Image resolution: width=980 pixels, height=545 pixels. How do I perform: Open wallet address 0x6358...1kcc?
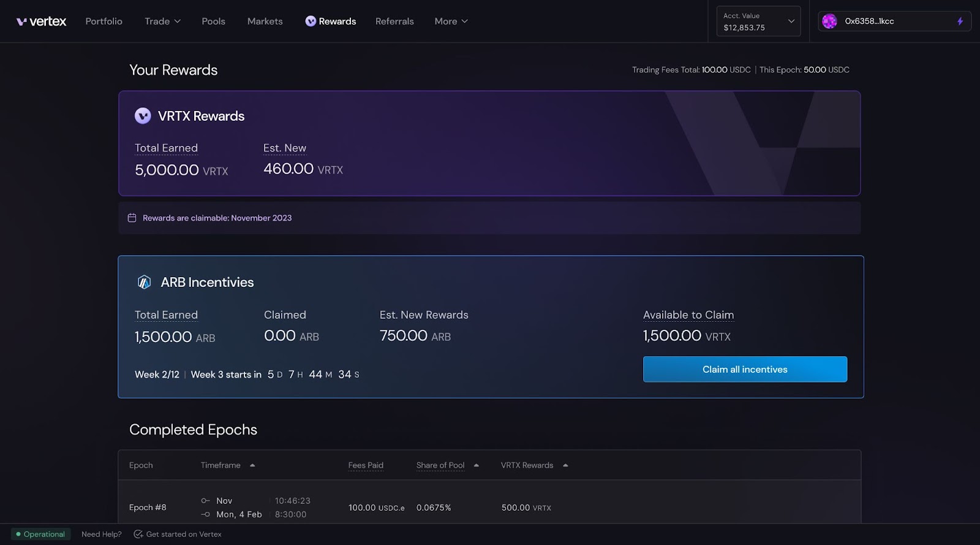click(869, 21)
